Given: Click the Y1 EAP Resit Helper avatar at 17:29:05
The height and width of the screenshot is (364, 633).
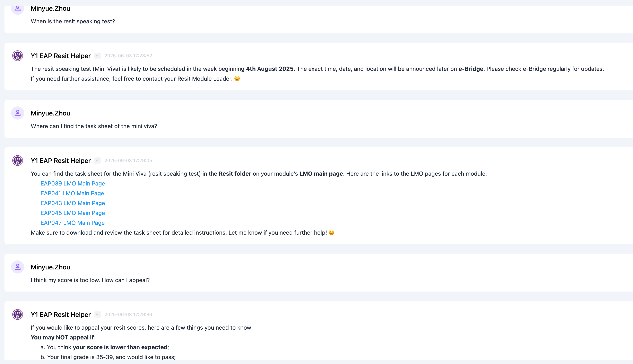Looking at the screenshot, I should [17, 160].
